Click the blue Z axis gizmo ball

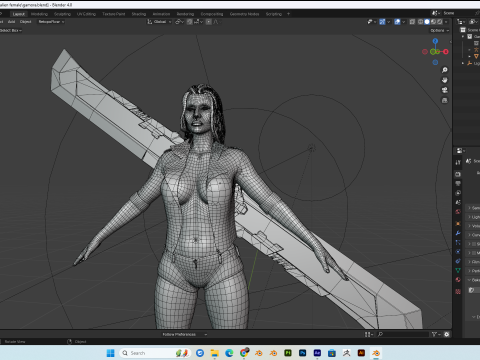click(x=435, y=41)
